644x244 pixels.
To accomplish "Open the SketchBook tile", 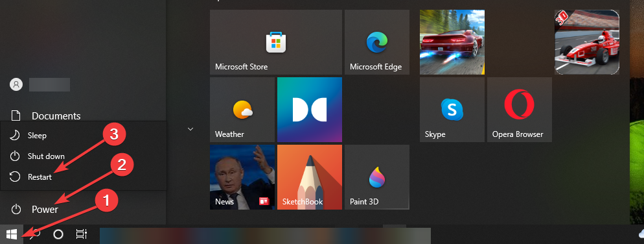I will (x=309, y=177).
